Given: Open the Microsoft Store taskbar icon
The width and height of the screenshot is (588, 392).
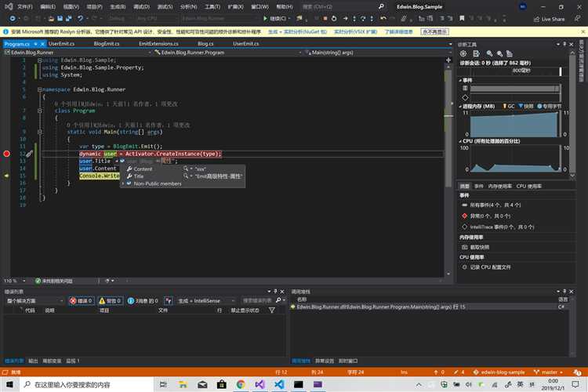Looking at the screenshot, I should click(222, 384).
